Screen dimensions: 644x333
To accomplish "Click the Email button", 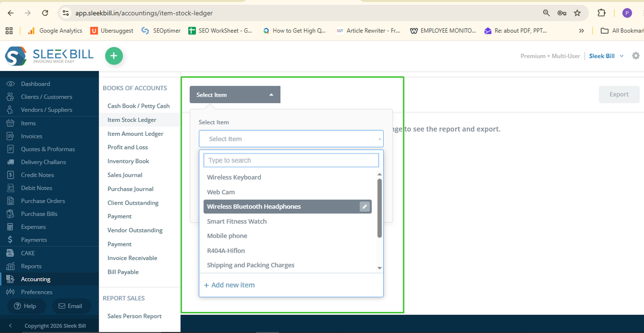I will tap(71, 306).
